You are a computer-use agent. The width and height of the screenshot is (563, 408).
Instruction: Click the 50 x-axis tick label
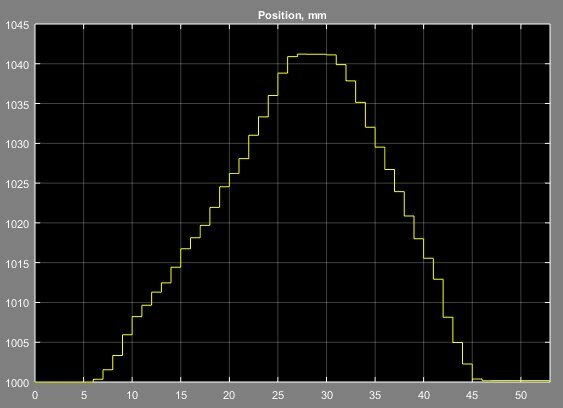pyautogui.click(x=521, y=395)
